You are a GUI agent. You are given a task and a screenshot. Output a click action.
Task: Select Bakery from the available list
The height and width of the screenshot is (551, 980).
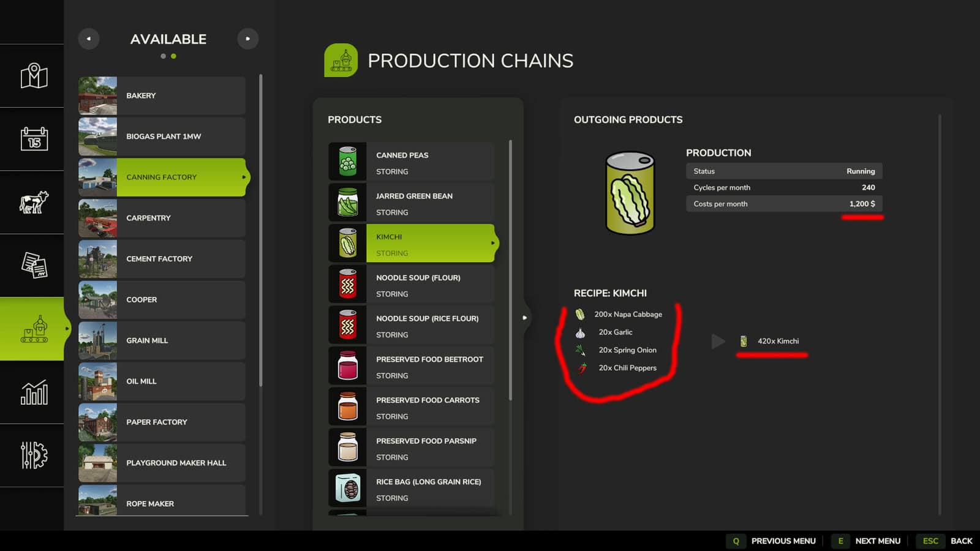[x=162, y=96]
